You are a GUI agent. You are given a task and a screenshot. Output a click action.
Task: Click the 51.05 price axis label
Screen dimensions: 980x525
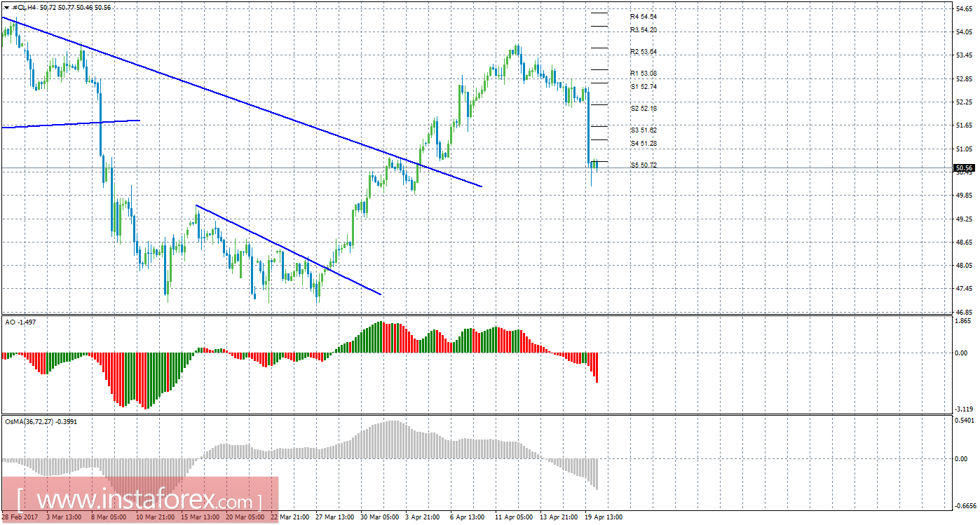pos(964,149)
